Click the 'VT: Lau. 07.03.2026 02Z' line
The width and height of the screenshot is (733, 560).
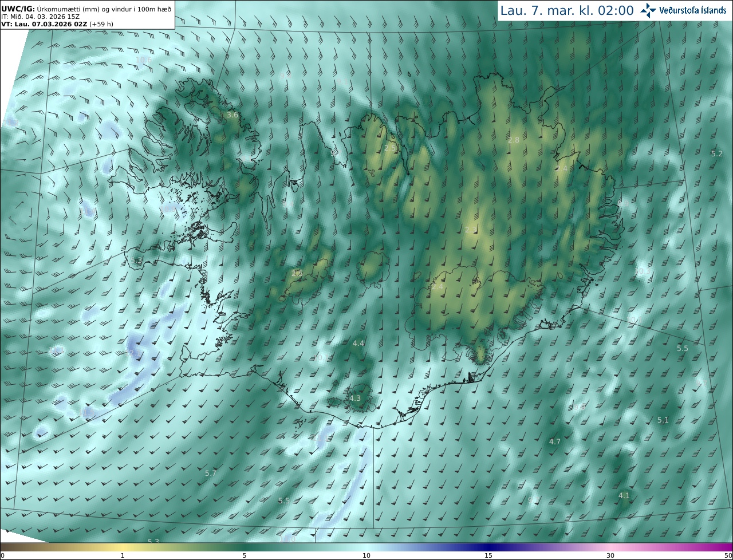tap(56, 24)
